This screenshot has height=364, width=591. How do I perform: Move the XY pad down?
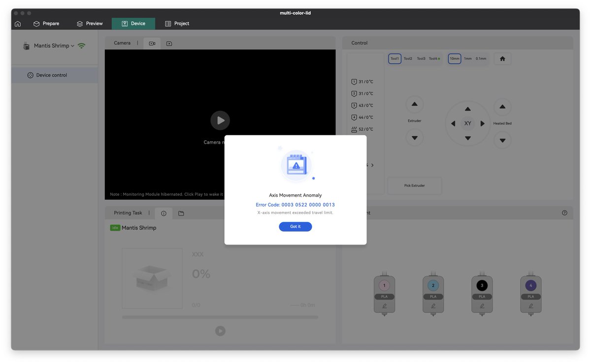[x=468, y=138]
